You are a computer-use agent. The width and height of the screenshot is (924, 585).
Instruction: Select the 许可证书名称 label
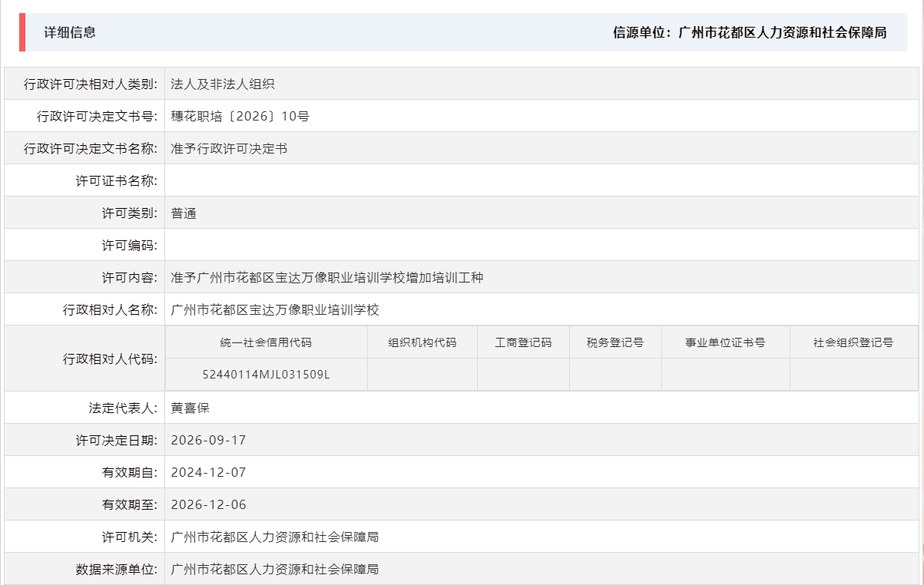pyautogui.click(x=116, y=181)
